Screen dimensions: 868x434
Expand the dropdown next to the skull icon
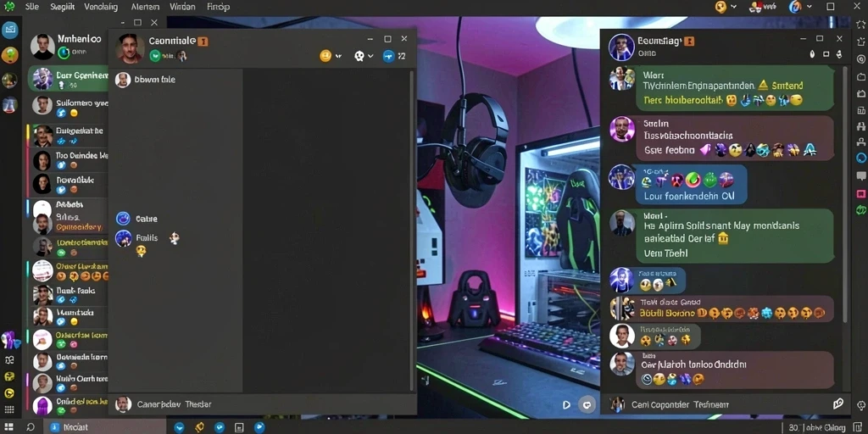click(370, 57)
